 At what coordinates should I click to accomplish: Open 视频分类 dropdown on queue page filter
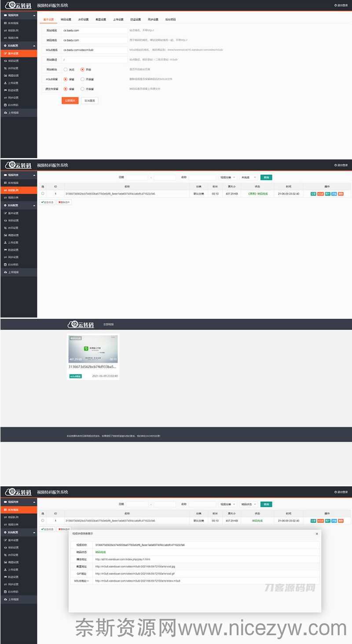click(228, 177)
